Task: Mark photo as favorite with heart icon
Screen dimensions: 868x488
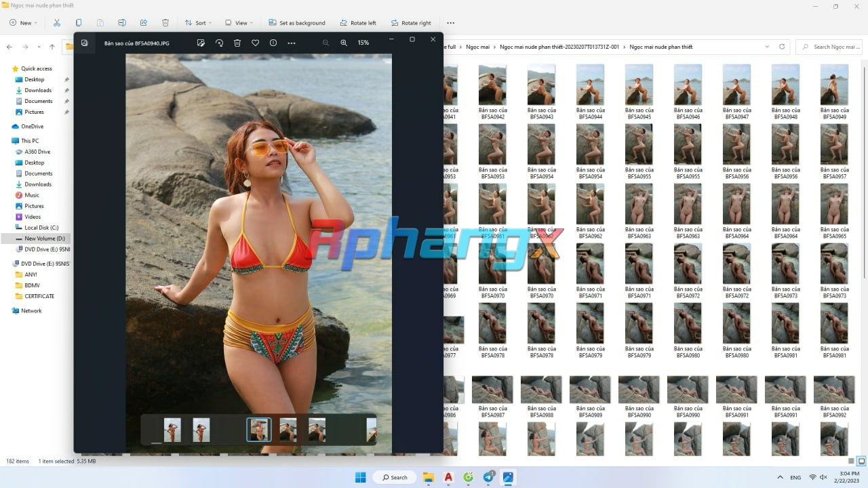Action: pos(255,43)
